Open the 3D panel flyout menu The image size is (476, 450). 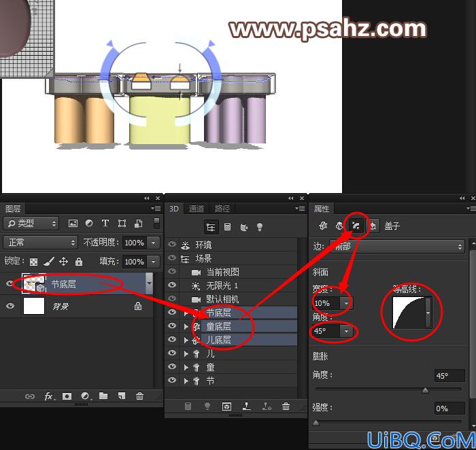point(300,209)
